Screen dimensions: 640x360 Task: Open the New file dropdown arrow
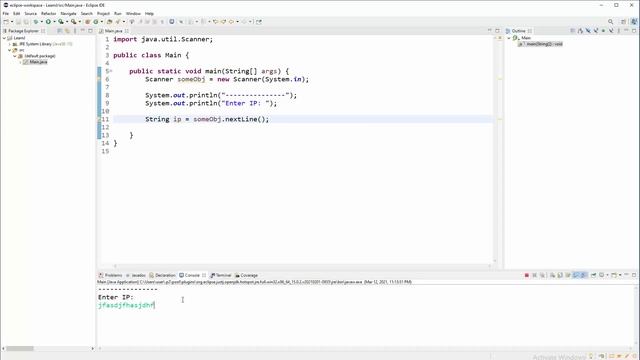click(x=12, y=22)
